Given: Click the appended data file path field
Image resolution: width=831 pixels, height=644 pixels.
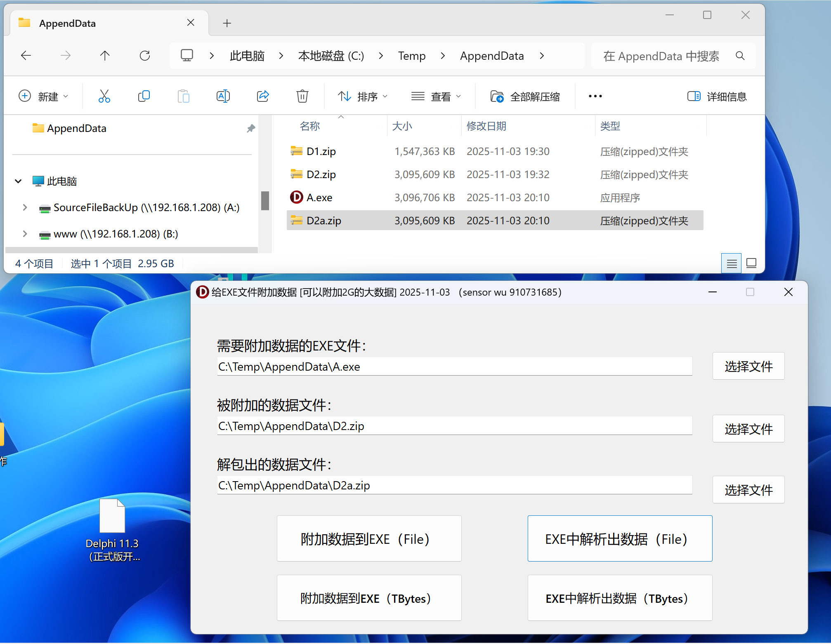Looking at the screenshot, I should point(454,426).
